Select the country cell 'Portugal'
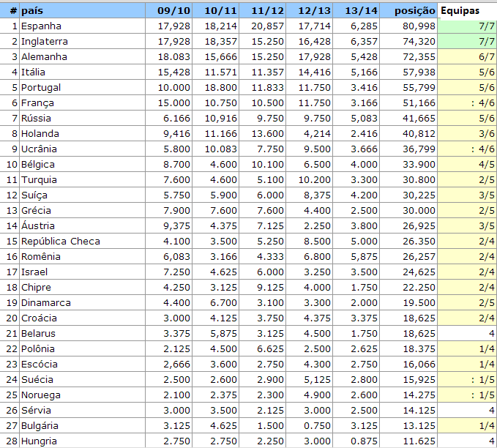 click(82, 88)
